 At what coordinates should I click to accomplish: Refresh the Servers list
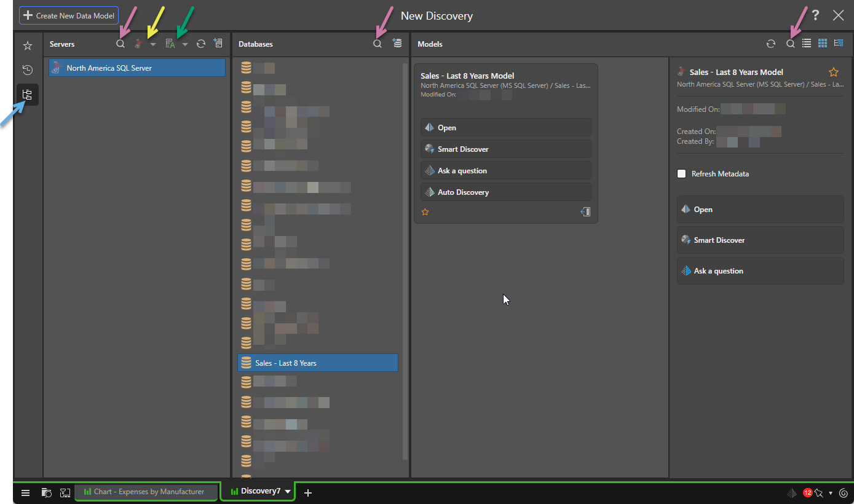pyautogui.click(x=200, y=44)
